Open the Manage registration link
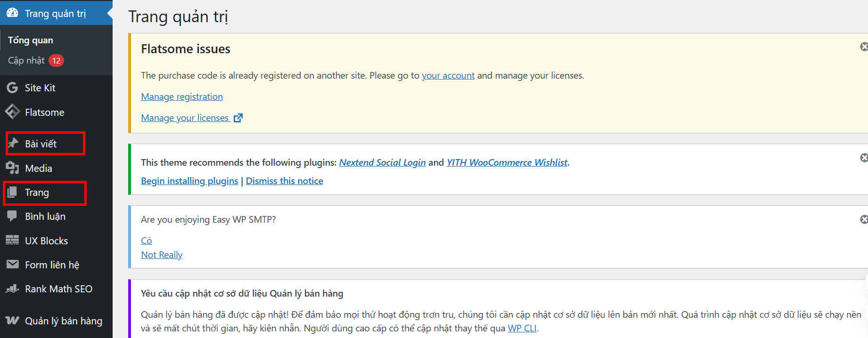The height and width of the screenshot is (338, 868). pos(182,97)
